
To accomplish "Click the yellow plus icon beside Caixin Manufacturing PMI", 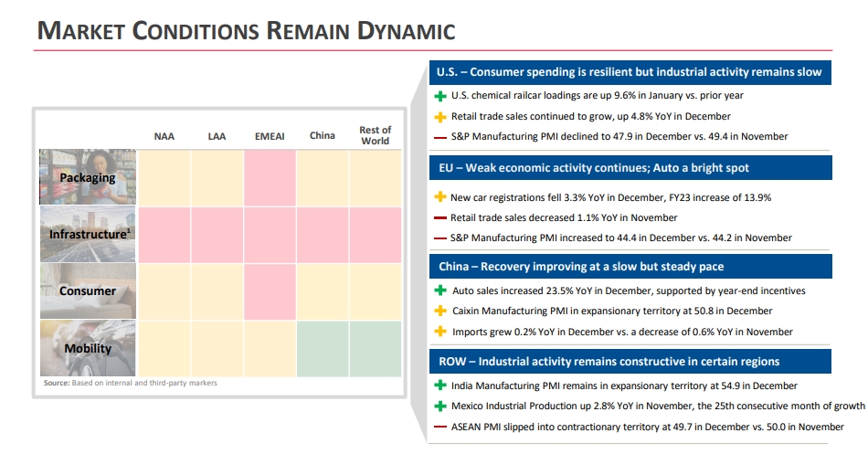I will pos(440,311).
